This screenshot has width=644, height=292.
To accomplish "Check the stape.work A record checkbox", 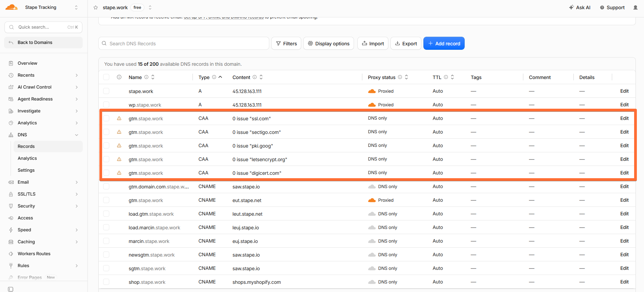I will pyautogui.click(x=106, y=91).
